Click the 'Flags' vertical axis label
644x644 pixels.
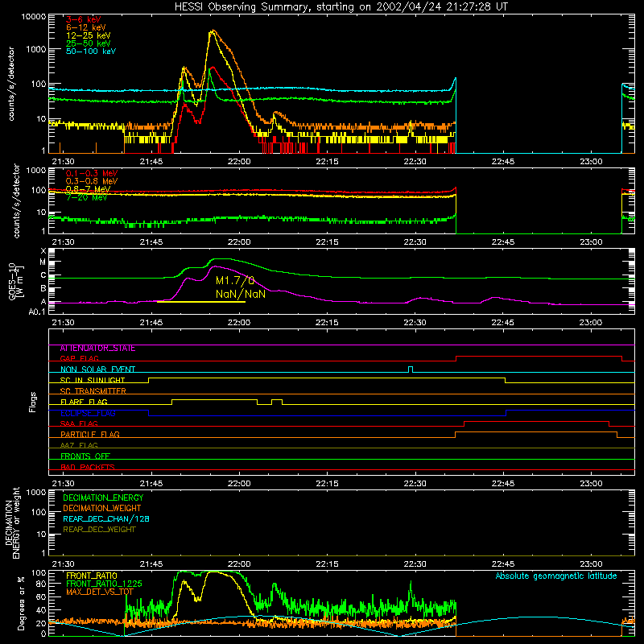click(33, 402)
